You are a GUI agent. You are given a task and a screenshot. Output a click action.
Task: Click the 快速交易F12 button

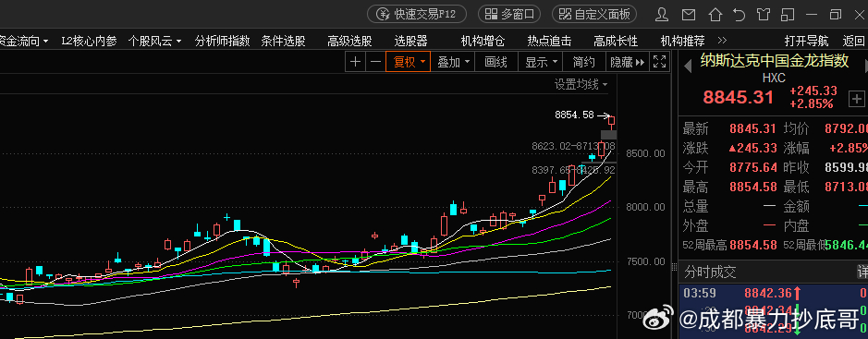coord(417,15)
